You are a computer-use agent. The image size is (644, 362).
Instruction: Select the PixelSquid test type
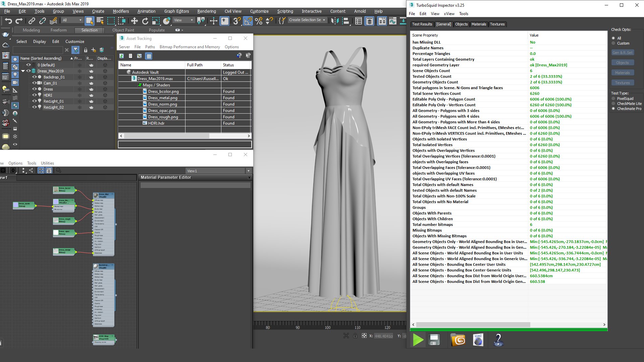click(613, 99)
